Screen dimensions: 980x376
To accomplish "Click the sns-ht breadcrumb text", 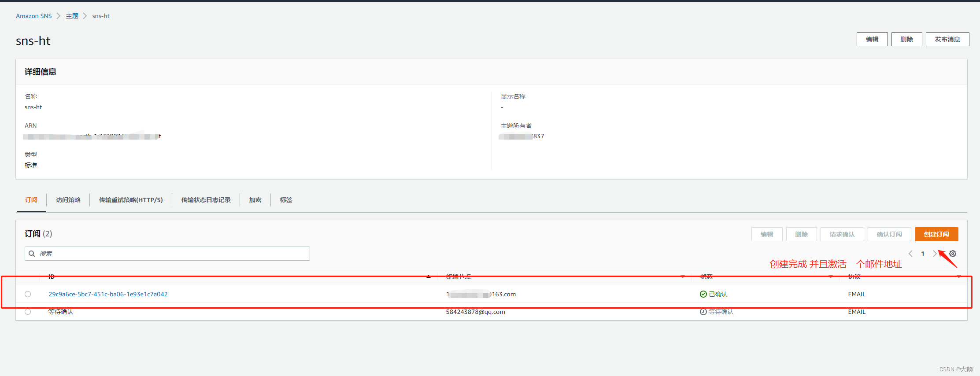I will (x=101, y=16).
